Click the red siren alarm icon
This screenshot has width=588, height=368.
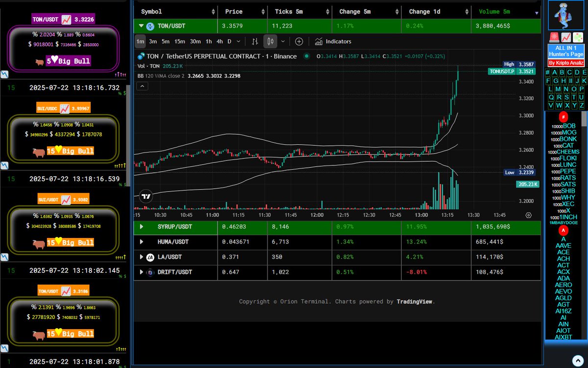coord(553,37)
